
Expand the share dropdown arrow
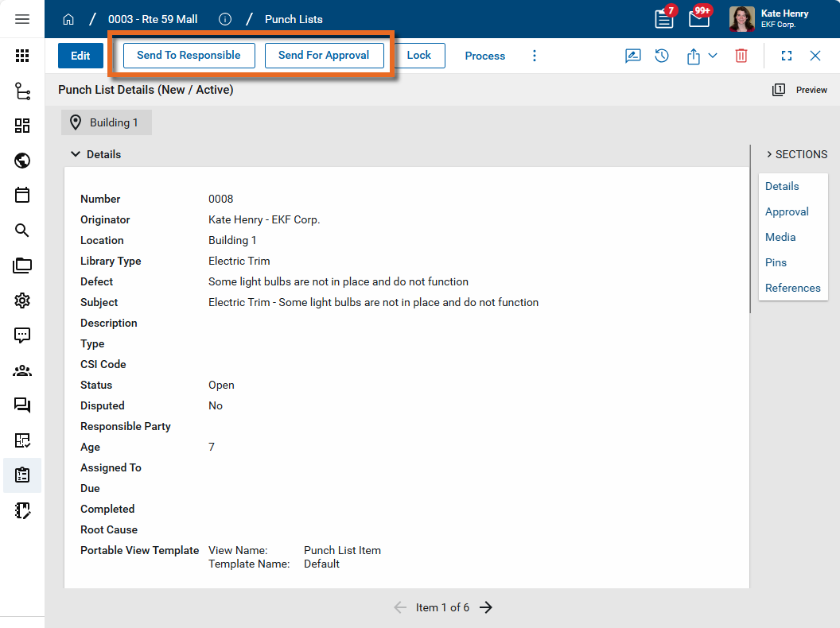tap(713, 56)
